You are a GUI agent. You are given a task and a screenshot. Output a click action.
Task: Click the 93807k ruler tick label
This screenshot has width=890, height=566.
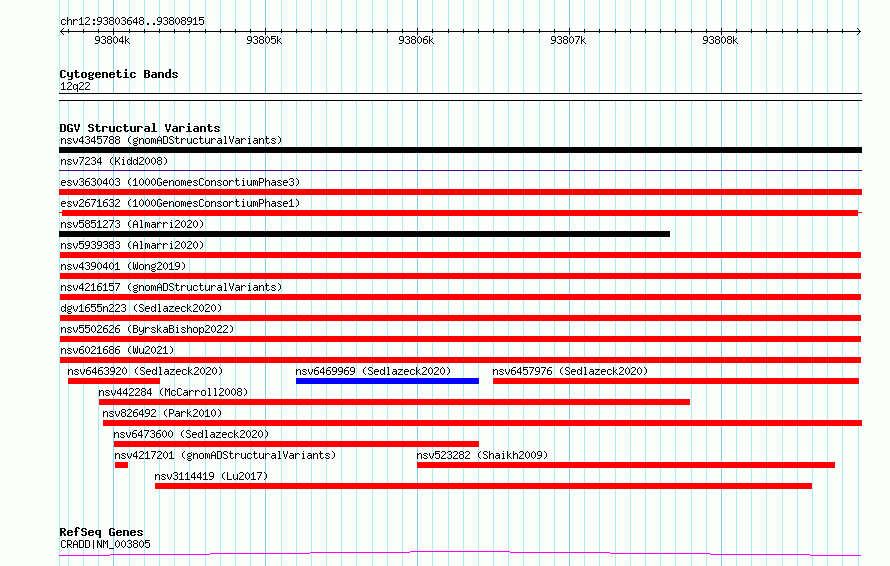(568, 40)
